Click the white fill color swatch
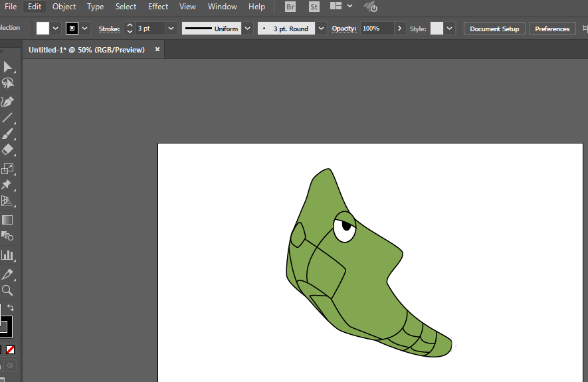 click(43, 29)
